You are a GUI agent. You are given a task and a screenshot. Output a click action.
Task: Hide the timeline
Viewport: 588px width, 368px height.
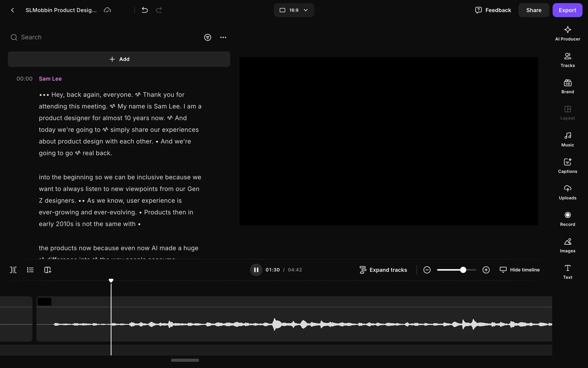tap(520, 270)
